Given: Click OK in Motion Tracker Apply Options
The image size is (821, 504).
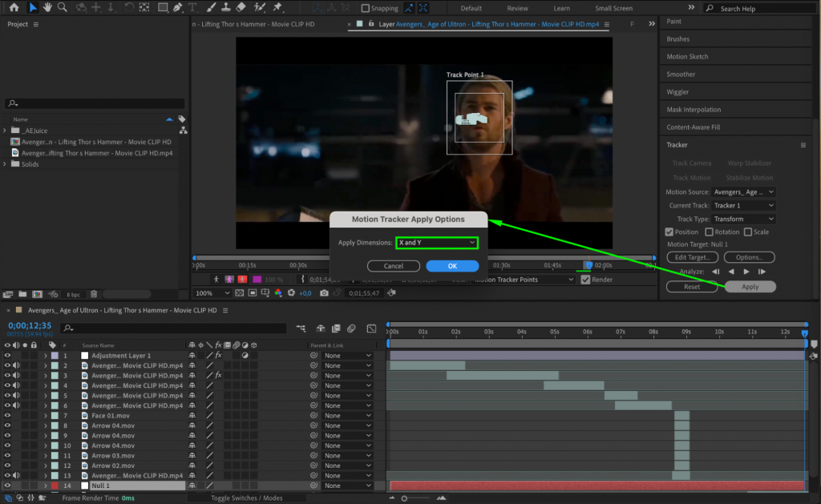Looking at the screenshot, I should [x=451, y=265].
